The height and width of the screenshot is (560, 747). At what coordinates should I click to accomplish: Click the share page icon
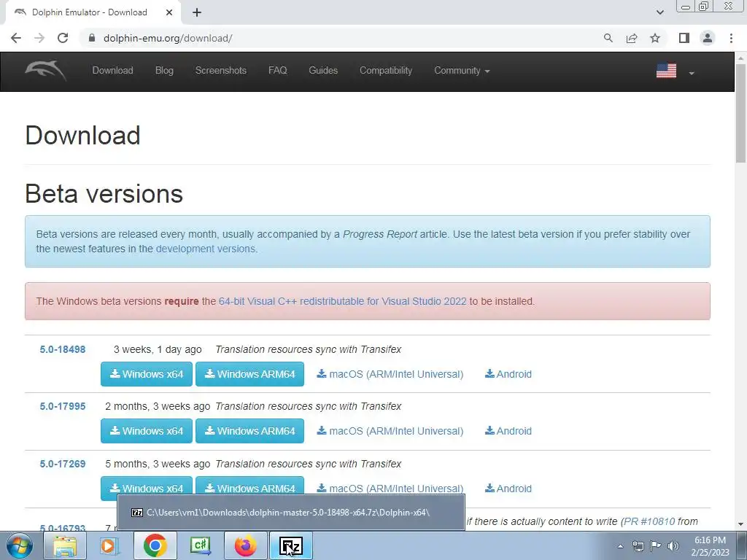(x=632, y=38)
